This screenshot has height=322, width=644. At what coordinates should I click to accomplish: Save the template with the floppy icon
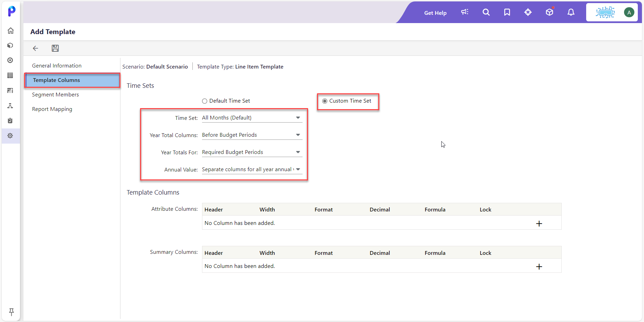(x=55, y=48)
